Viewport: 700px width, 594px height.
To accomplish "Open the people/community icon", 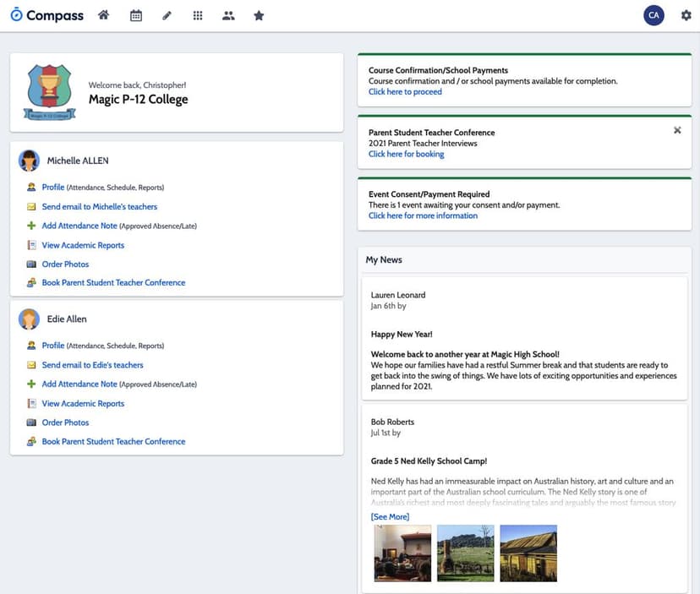I will 228,15.
